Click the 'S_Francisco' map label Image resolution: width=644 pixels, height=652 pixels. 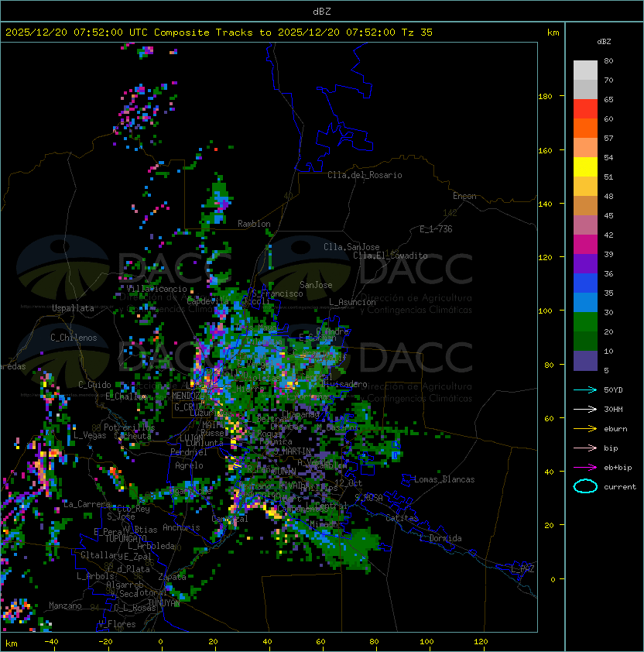[277, 293]
